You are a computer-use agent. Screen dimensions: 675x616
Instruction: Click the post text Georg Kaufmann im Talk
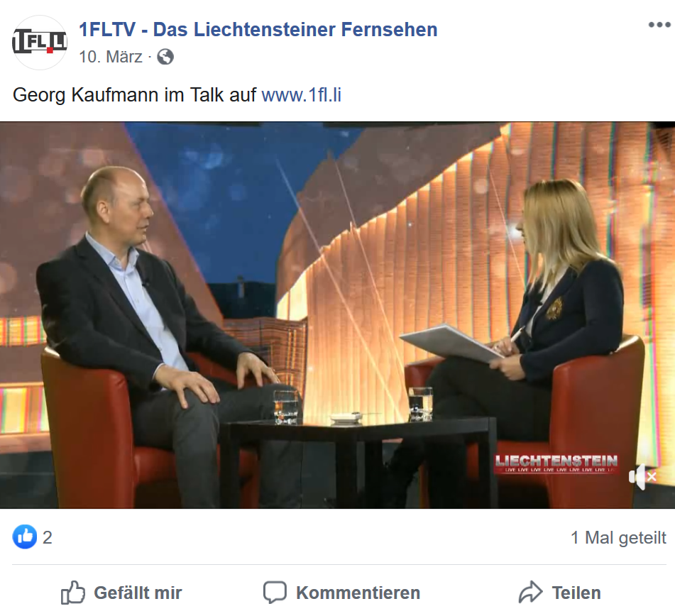(134, 94)
